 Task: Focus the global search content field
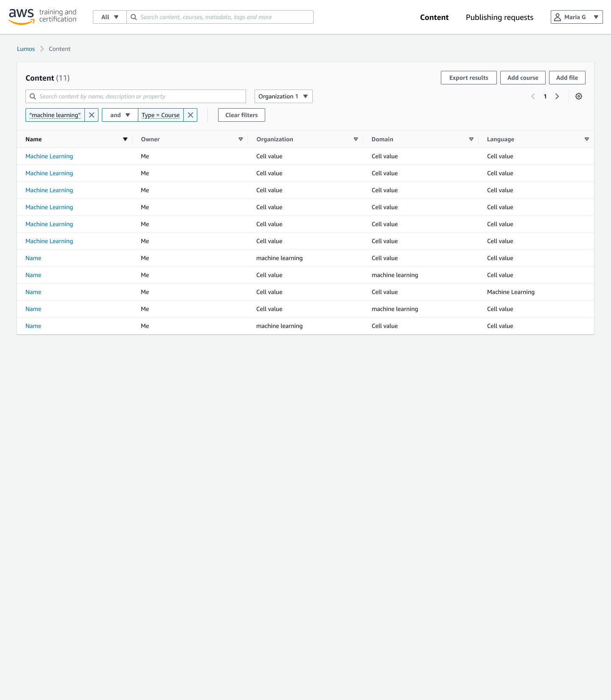[220, 17]
